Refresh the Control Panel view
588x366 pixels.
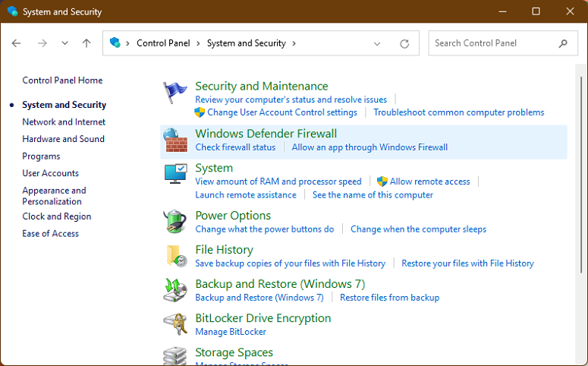click(x=404, y=43)
